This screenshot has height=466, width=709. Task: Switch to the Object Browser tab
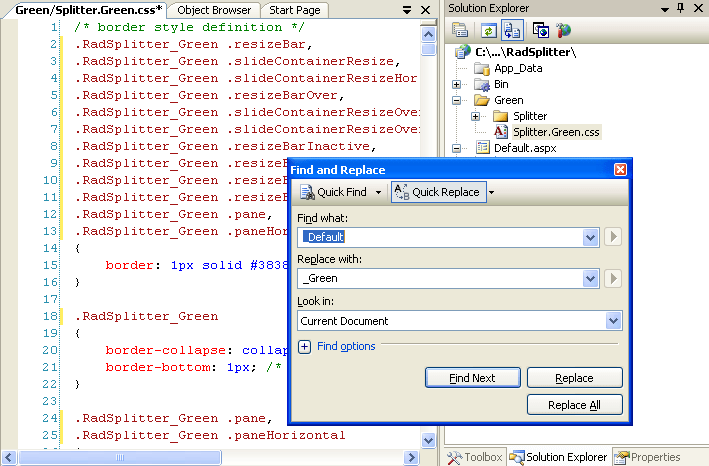coord(214,10)
